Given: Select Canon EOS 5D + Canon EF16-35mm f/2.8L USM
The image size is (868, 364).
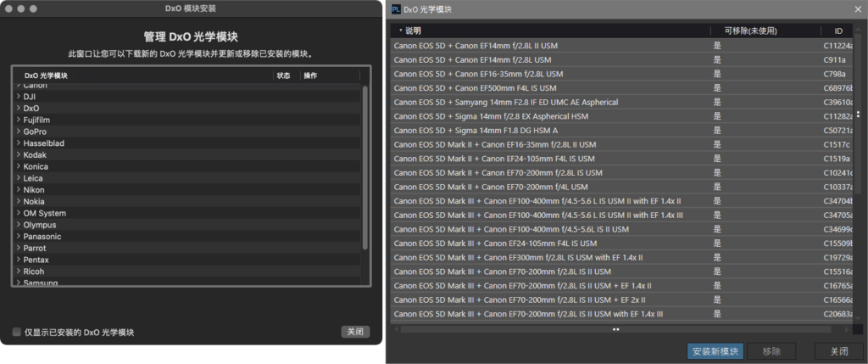Looking at the screenshot, I should click(623, 74).
